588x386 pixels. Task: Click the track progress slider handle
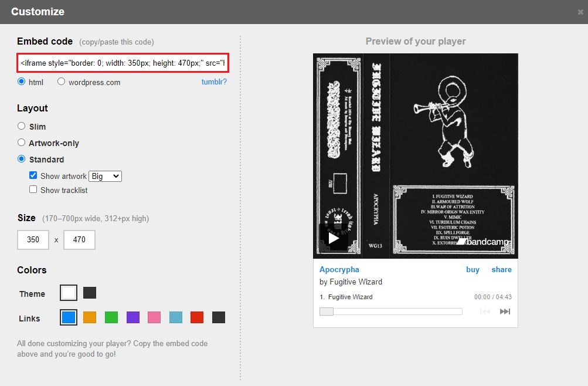pyautogui.click(x=327, y=311)
